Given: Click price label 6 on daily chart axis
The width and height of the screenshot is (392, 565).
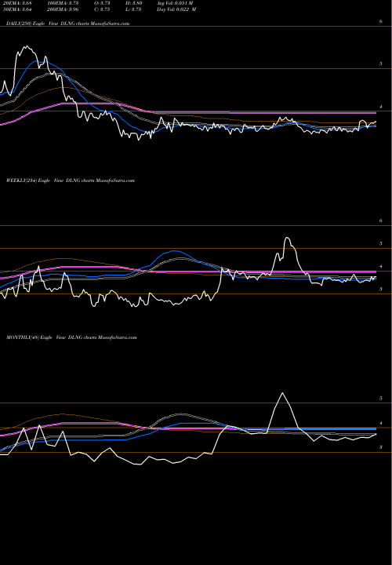Looking at the screenshot, I should (380, 22).
